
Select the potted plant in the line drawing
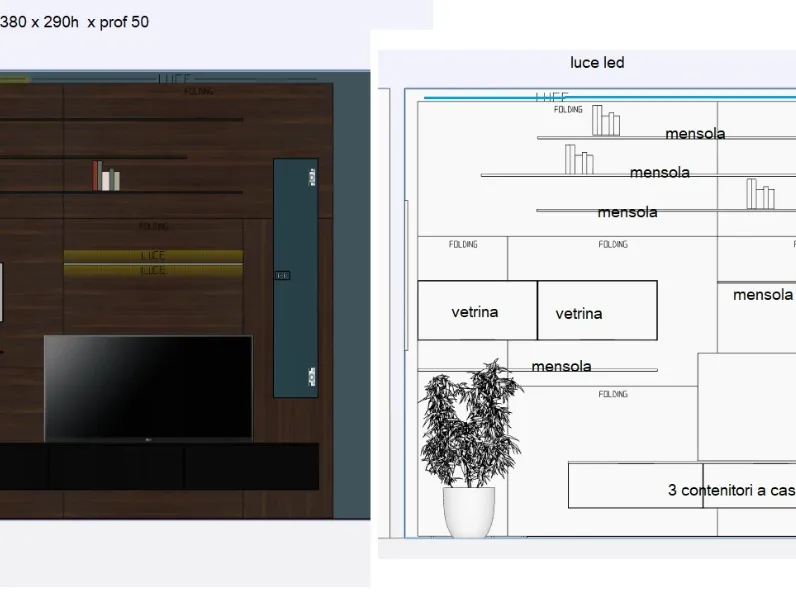(469, 448)
